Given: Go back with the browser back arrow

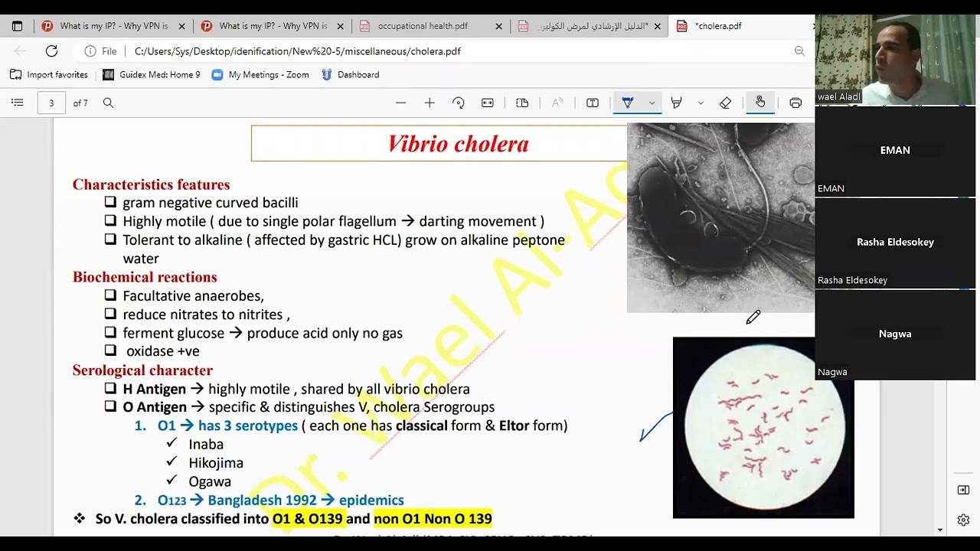Looking at the screenshot, I should (20, 51).
